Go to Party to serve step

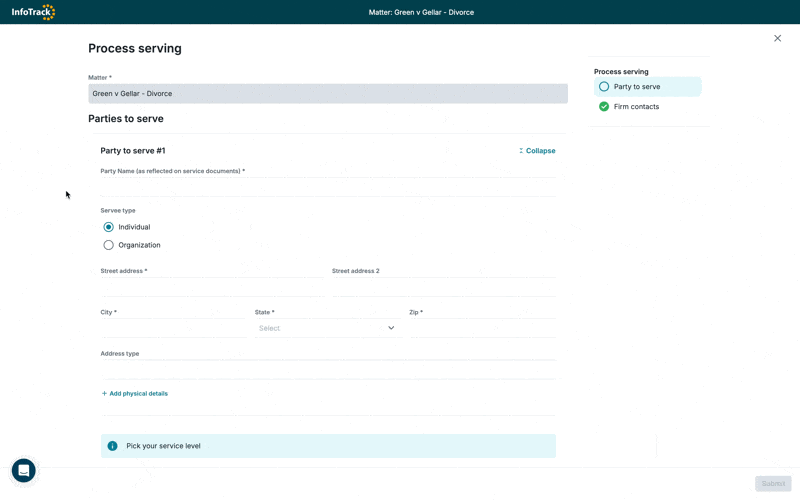[x=637, y=87]
